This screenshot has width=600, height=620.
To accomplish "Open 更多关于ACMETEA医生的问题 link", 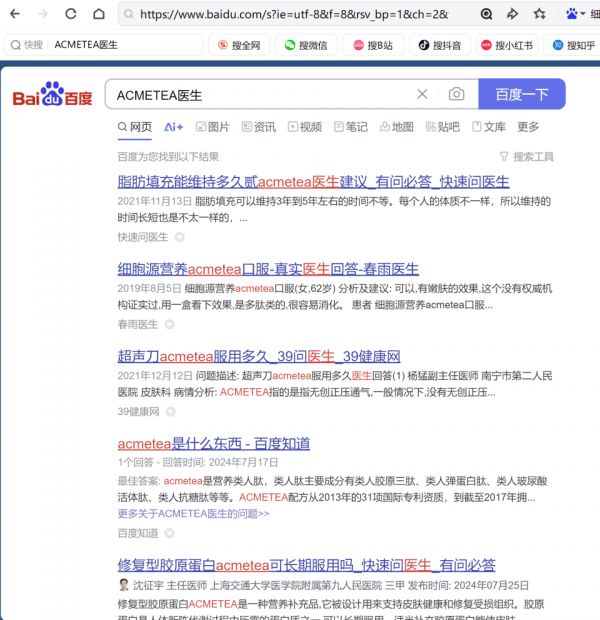I will click(193, 514).
